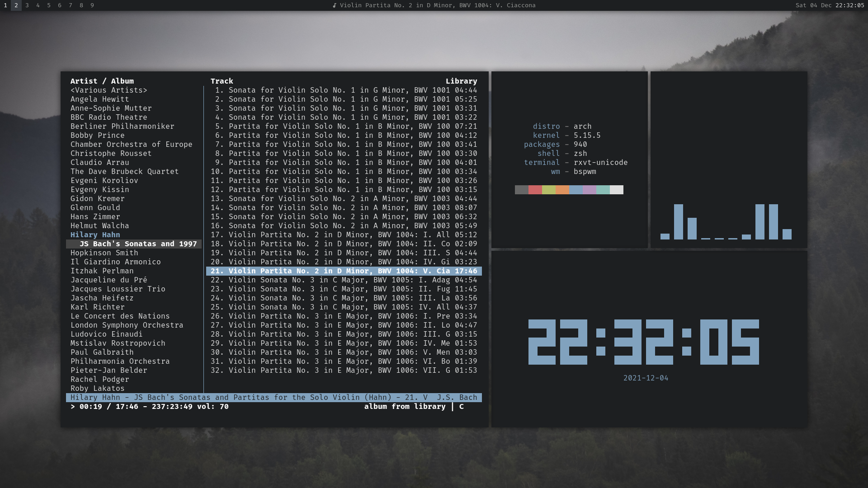Select the red color swatch
The height and width of the screenshot is (488, 868).
point(535,190)
